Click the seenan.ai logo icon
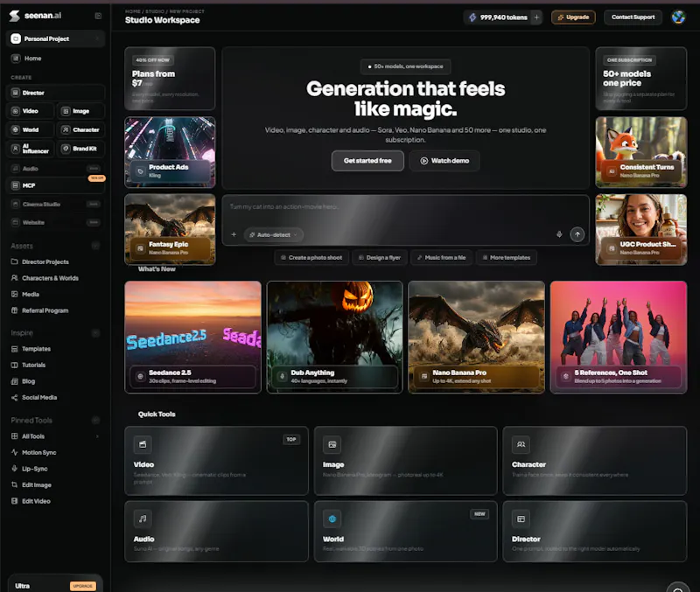700x592 pixels. (x=14, y=16)
